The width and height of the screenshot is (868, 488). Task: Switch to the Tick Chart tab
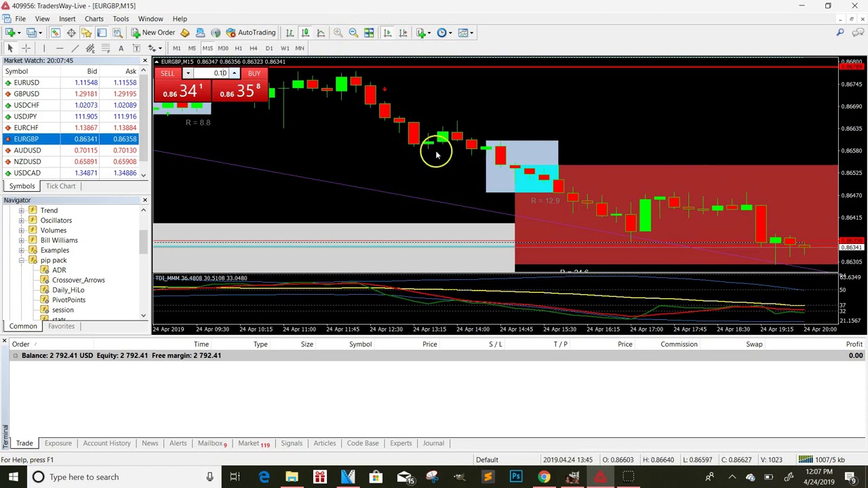61,186
